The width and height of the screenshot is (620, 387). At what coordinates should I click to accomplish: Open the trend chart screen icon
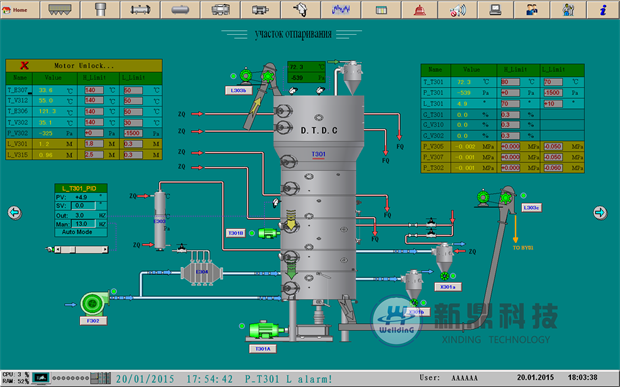point(340,9)
